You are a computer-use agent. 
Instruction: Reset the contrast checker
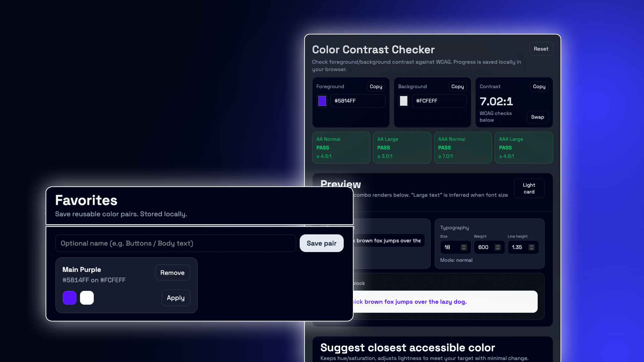click(x=541, y=49)
